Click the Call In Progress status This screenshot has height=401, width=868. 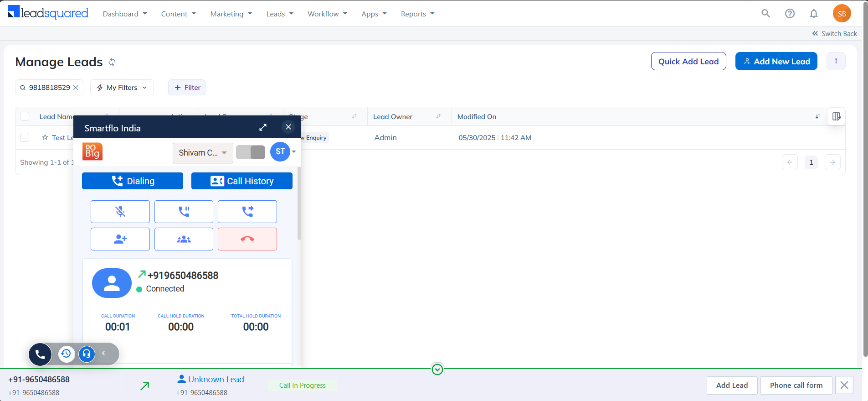point(303,385)
